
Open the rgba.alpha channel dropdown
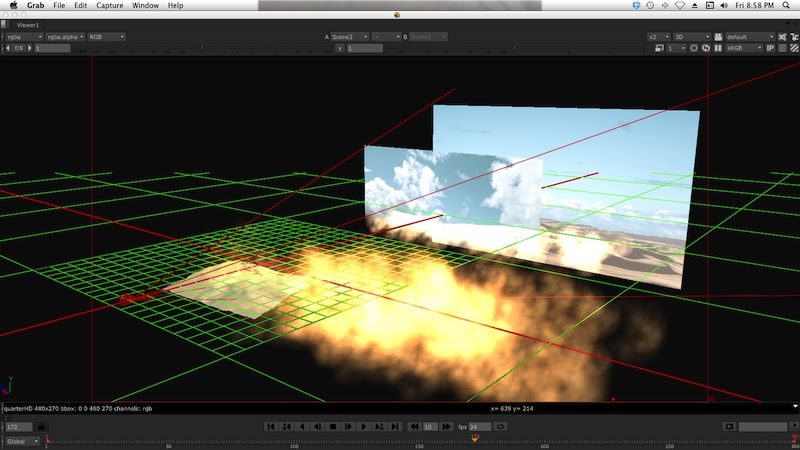65,37
